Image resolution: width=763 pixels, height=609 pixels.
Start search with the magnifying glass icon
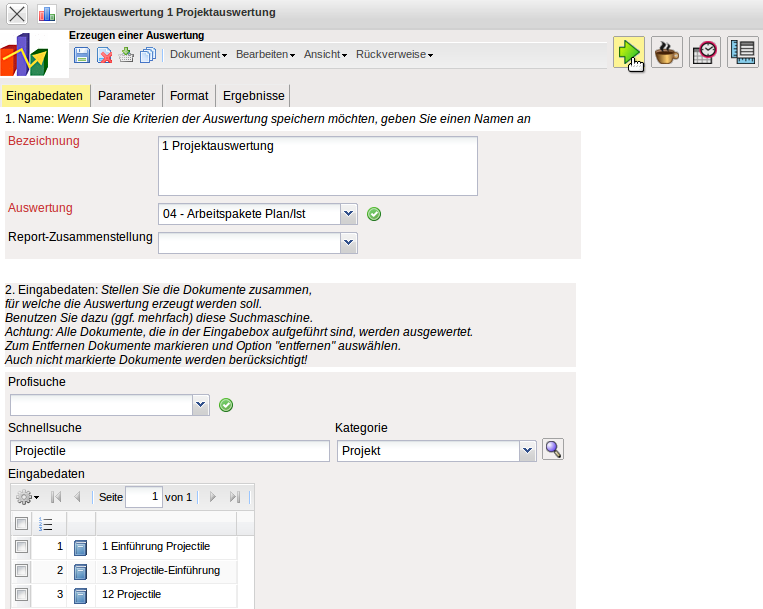(x=553, y=450)
